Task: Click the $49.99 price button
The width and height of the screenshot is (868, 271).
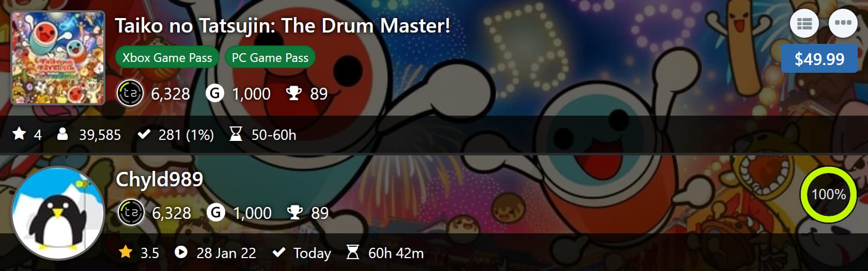Action: (x=819, y=59)
